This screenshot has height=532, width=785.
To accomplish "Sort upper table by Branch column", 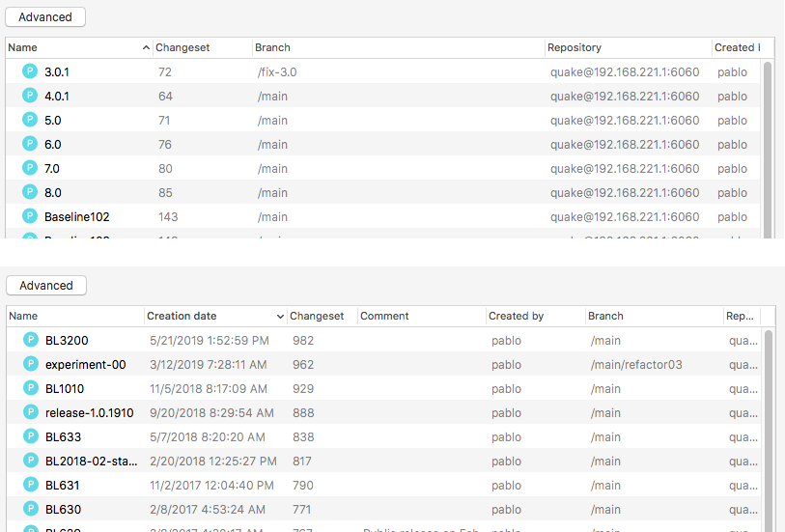I will pos(398,47).
